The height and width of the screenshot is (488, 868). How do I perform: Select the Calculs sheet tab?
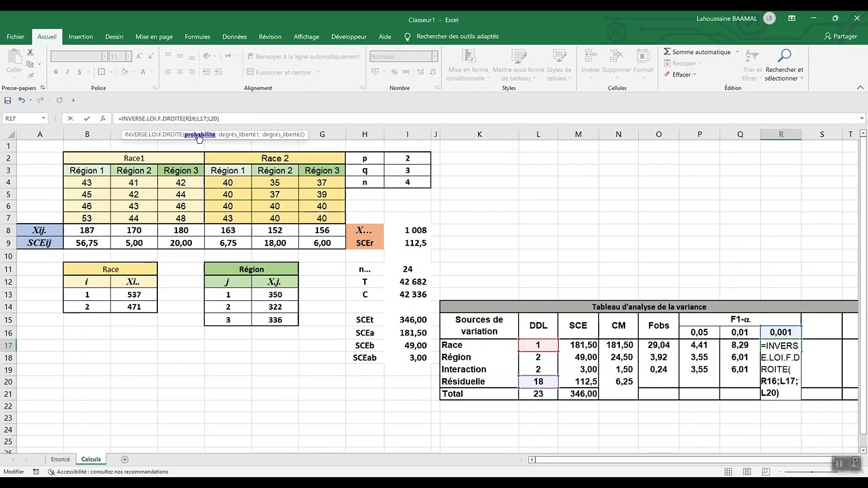(91, 460)
